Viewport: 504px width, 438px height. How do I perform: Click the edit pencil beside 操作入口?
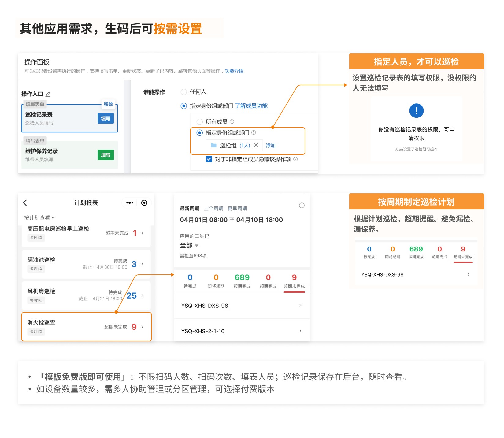pos(48,94)
